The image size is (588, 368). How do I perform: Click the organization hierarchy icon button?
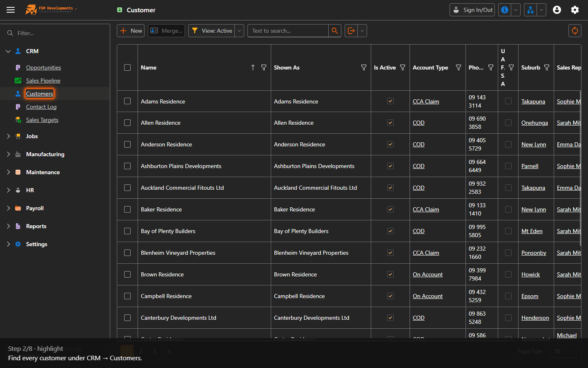point(530,10)
